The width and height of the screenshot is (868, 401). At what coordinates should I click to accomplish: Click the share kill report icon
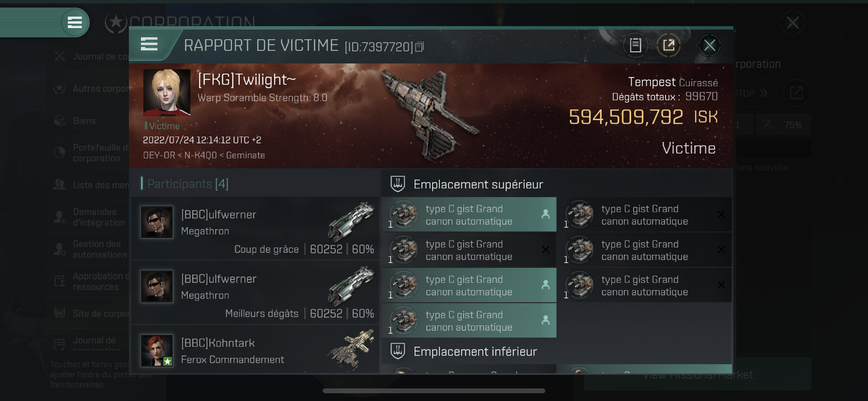tap(668, 46)
